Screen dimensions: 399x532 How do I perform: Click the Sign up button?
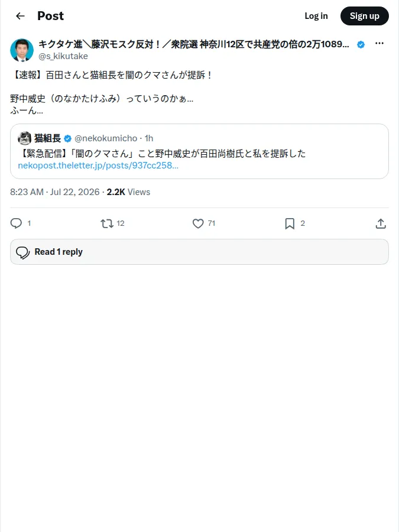click(x=364, y=16)
